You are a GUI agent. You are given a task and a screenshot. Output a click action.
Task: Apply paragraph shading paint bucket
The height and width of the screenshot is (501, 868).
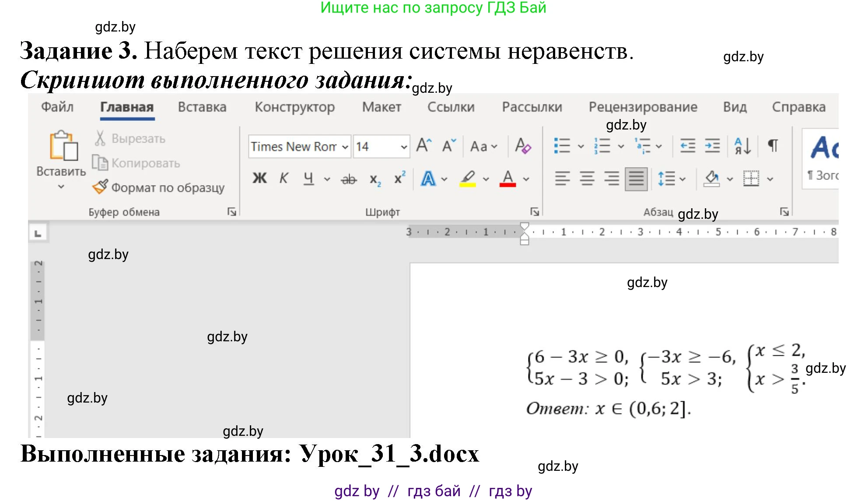tap(711, 179)
